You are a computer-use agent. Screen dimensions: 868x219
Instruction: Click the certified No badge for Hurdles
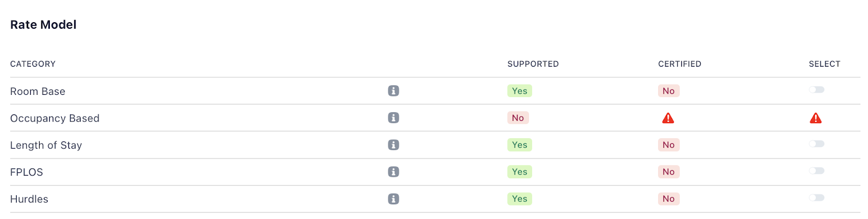click(668, 199)
